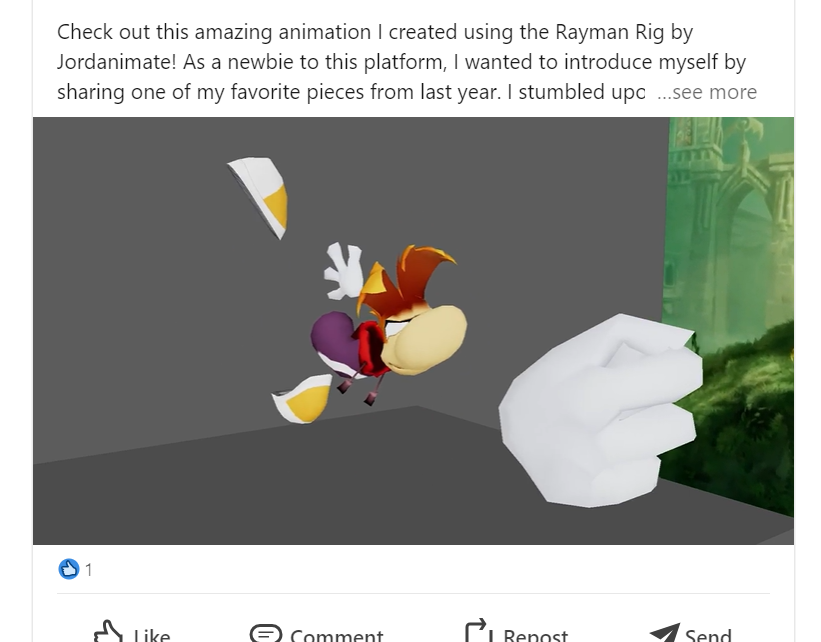Click the large white glove fist
821x642 pixels.
point(601,411)
